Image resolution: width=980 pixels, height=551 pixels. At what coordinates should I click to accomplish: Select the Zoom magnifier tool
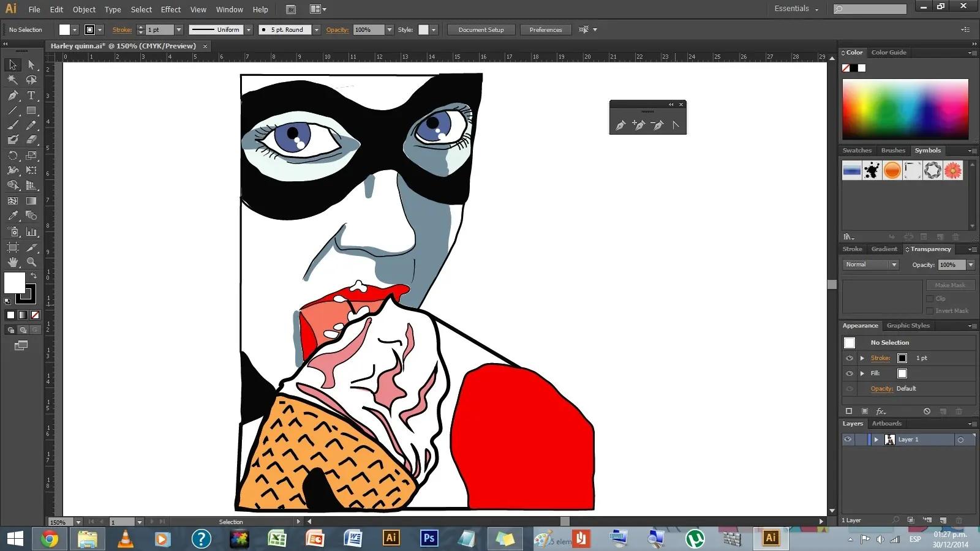coord(31,262)
